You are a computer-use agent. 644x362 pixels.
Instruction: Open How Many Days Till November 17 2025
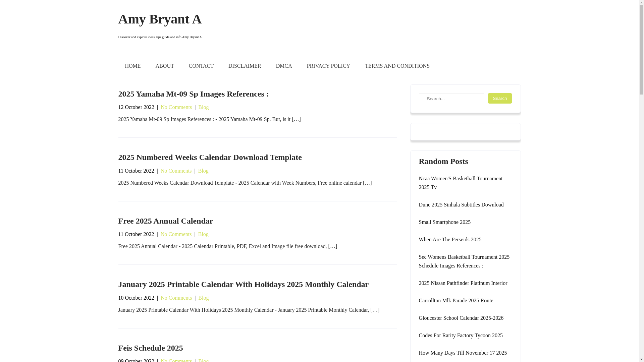pos(463,353)
